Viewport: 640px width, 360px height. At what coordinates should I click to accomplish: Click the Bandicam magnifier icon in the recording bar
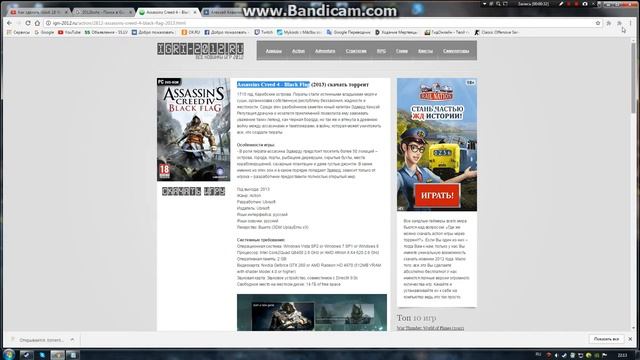pos(498,4)
